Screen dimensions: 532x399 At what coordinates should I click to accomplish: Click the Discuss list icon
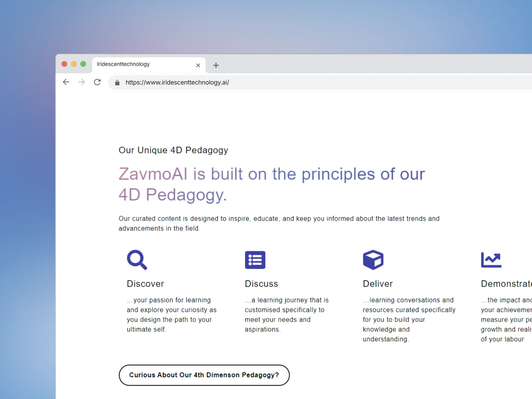point(255,260)
